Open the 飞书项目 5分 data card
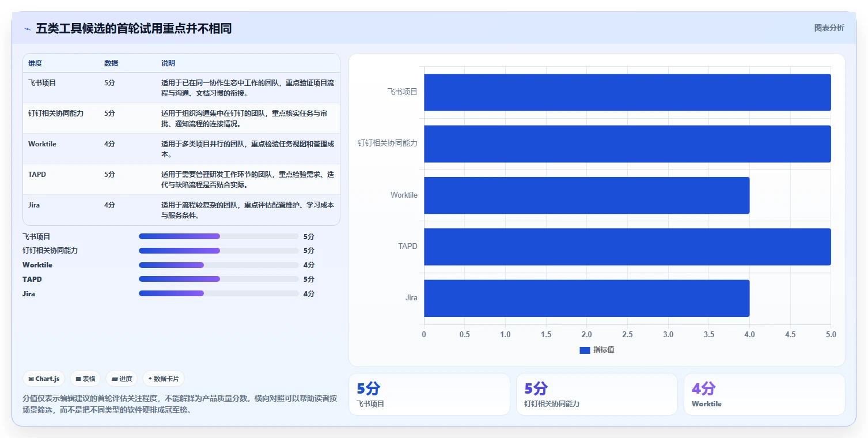Screen dimensions: 868x438 click(429, 394)
